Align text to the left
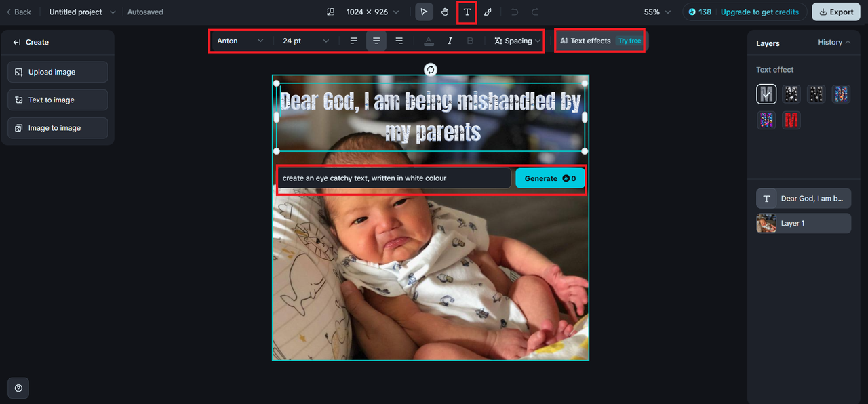 (x=354, y=41)
